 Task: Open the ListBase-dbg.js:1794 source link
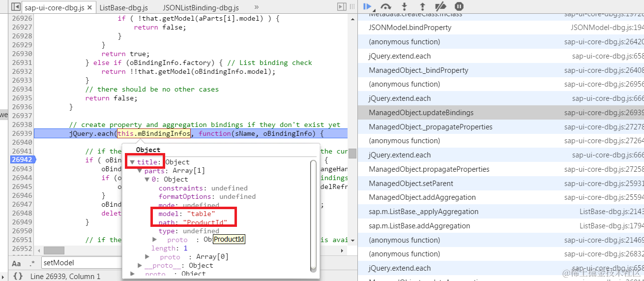point(612,226)
